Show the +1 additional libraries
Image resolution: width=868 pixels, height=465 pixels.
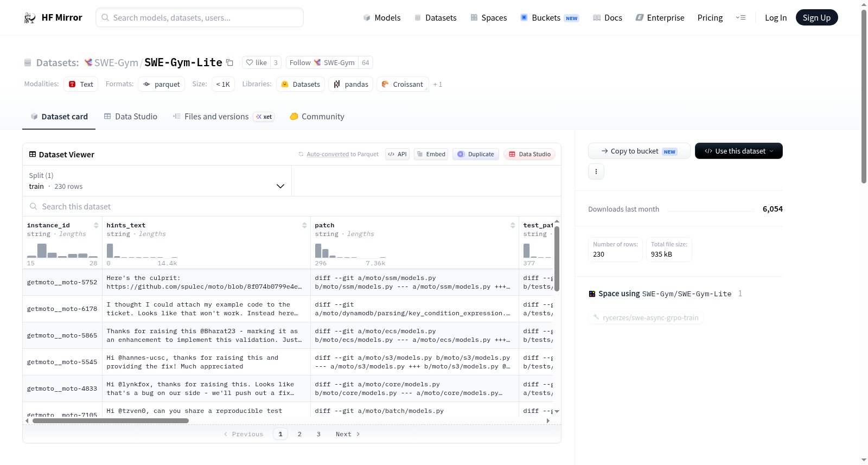click(438, 84)
